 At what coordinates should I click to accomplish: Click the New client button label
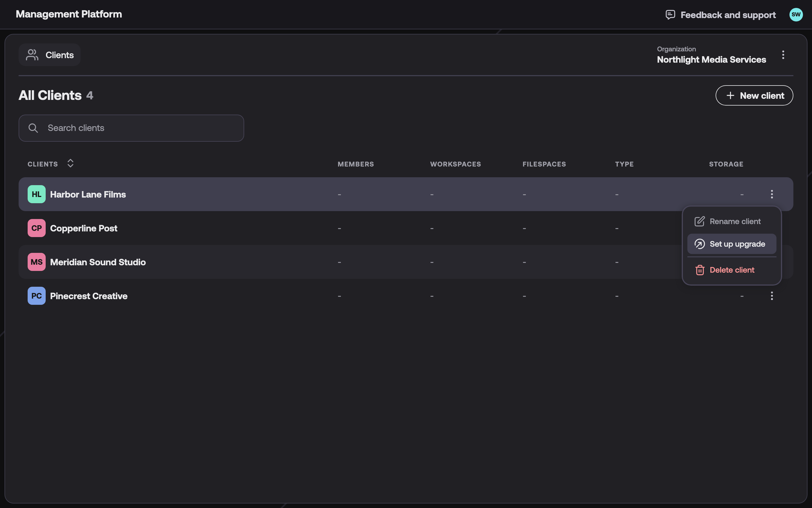pyautogui.click(x=762, y=96)
